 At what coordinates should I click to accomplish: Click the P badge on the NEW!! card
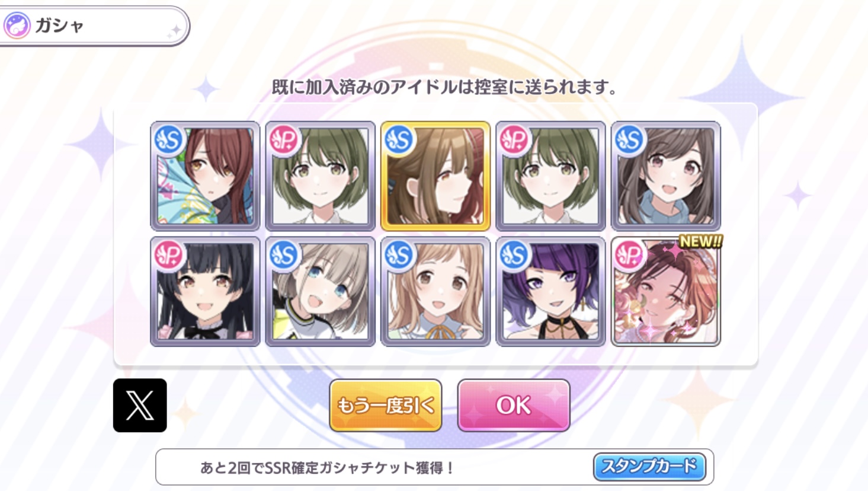click(x=630, y=255)
